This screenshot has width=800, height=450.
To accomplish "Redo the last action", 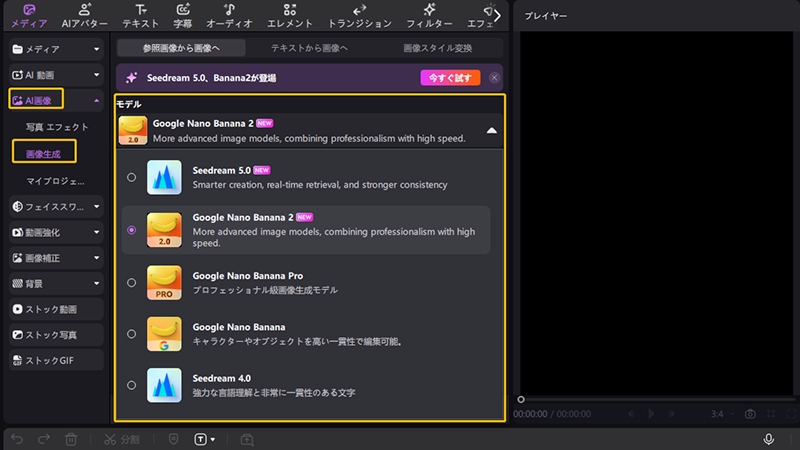I will (44, 439).
